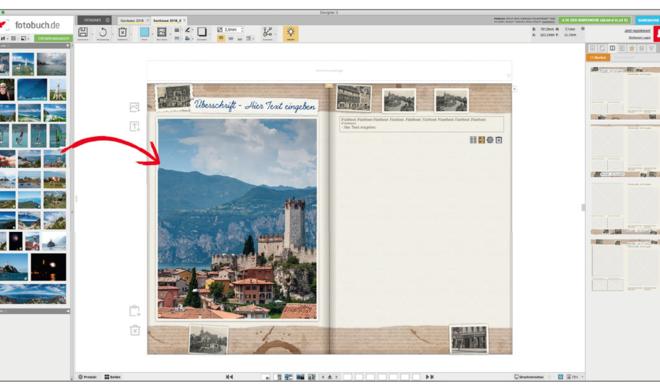This screenshot has height=390, width=660.
Task: Click the orange tab in right panel
Action: [598, 57]
